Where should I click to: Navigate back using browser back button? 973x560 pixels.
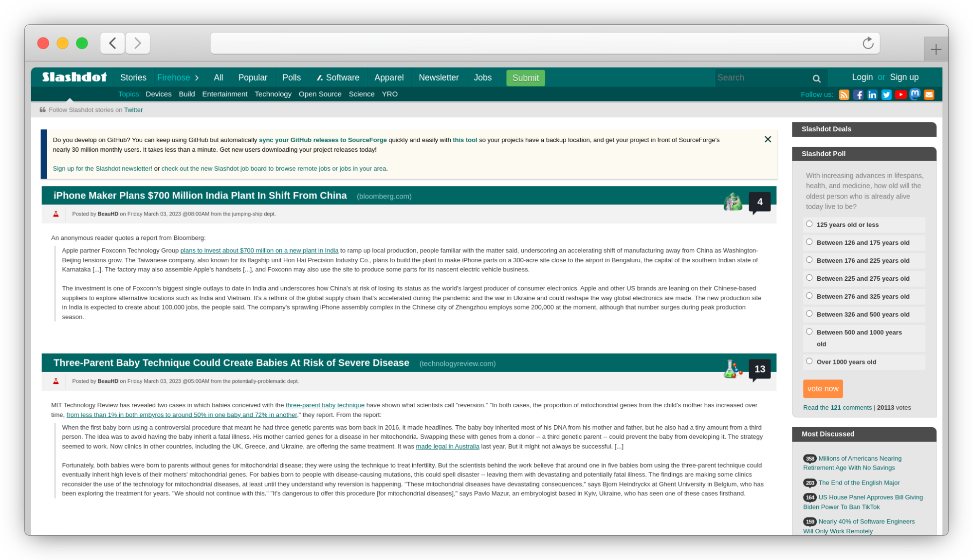112,43
